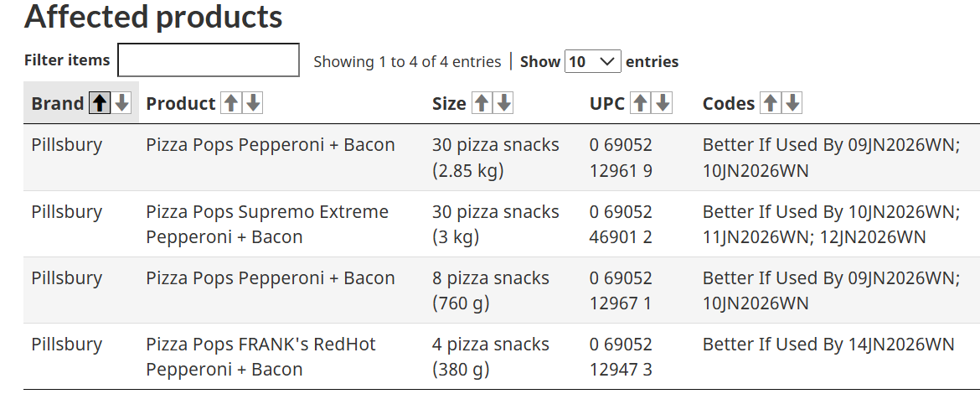This screenshot has width=980, height=394.
Task: Click the UPC 0 69052 12961 9 cell
Action: point(621,158)
